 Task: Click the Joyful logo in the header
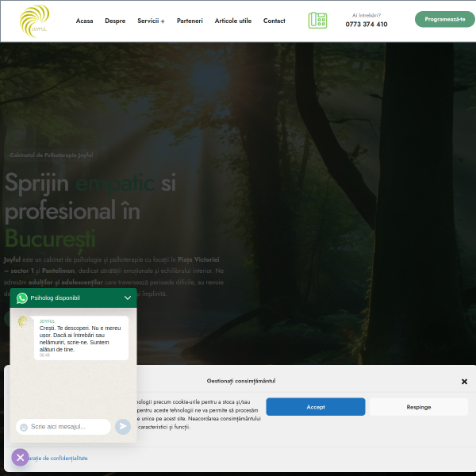(x=34, y=21)
